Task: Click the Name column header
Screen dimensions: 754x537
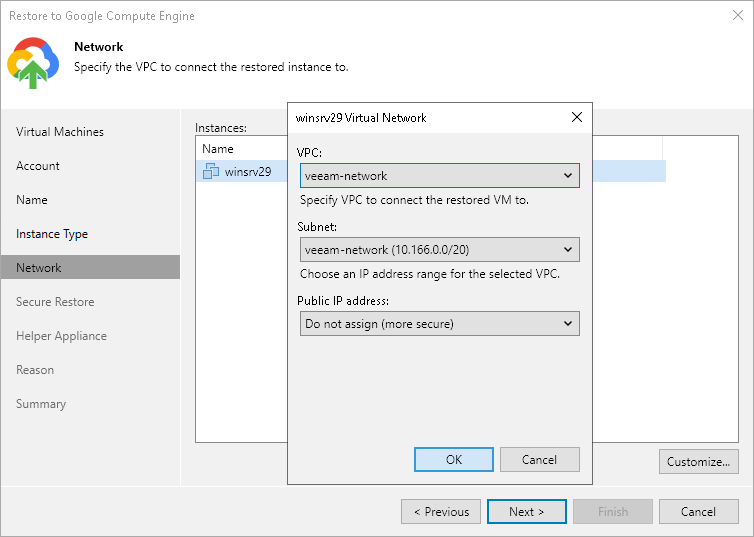Action: point(218,149)
